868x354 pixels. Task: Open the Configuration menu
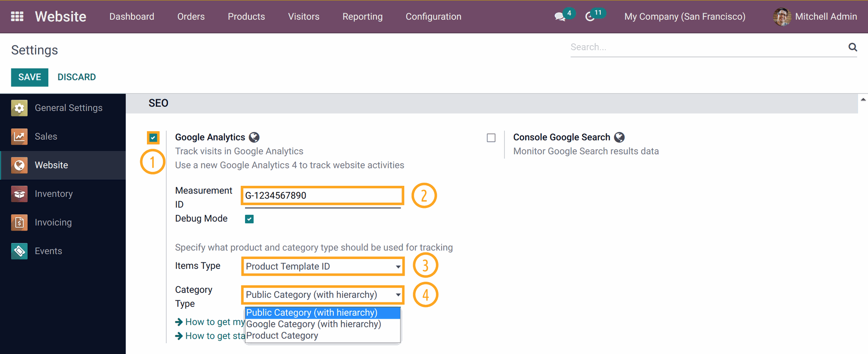[434, 17]
